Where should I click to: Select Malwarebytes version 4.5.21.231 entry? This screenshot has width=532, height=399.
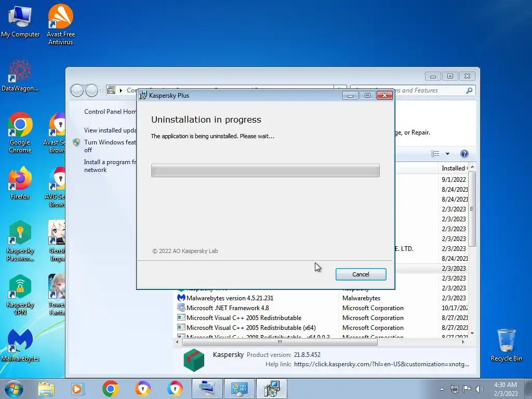coord(230,298)
